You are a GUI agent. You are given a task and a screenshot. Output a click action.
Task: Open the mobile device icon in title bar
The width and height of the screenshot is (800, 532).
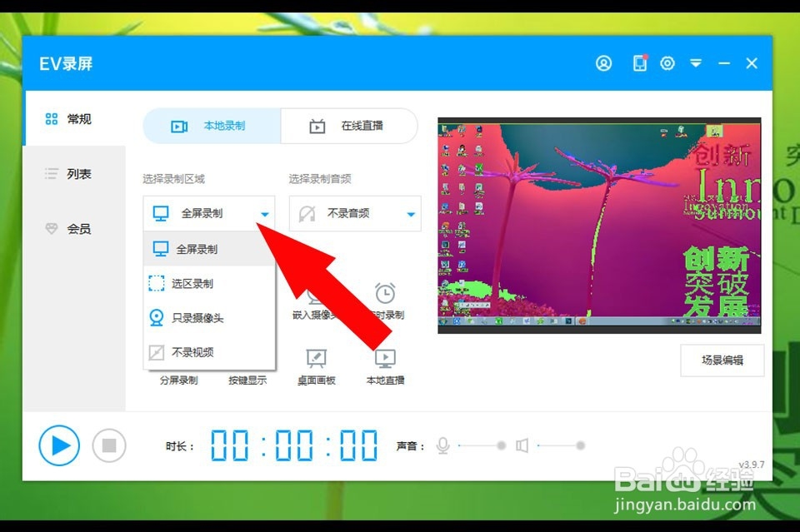(640, 63)
